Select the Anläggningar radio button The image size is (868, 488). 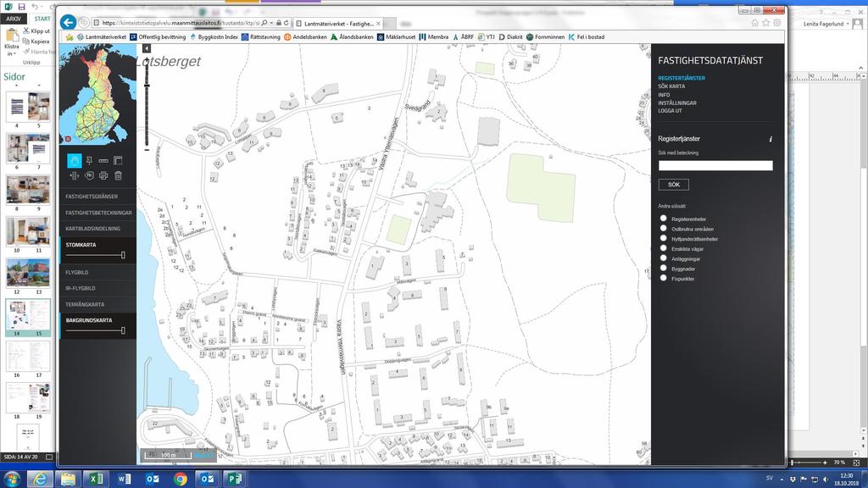tap(663, 258)
